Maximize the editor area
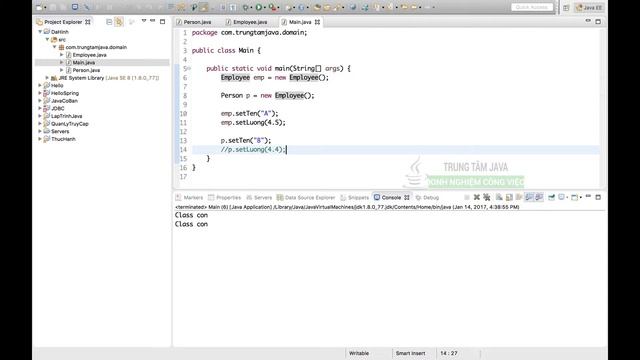Viewport: 640px width, 360px height. click(598, 21)
